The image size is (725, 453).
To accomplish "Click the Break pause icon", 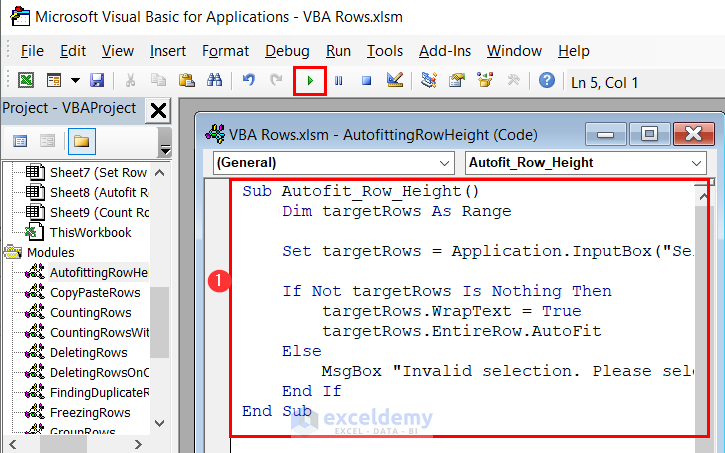I will 338,81.
